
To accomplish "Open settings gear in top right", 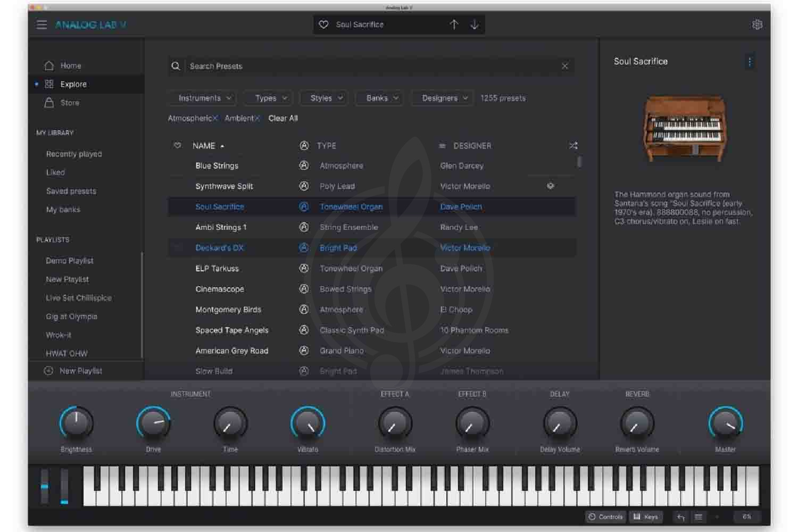I will (x=757, y=24).
